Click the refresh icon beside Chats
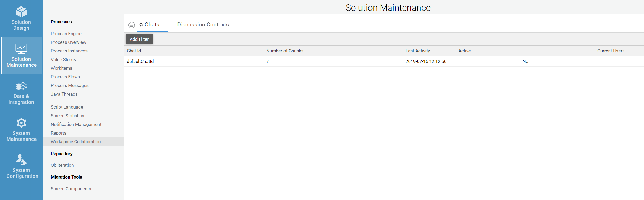 [x=141, y=25]
